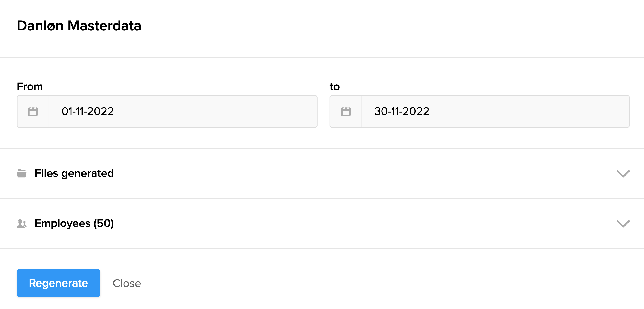644x309 pixels.
Task: Focus the From date field showing 01-11-2022
Action: pyautogui.click(x=183, y=111)
